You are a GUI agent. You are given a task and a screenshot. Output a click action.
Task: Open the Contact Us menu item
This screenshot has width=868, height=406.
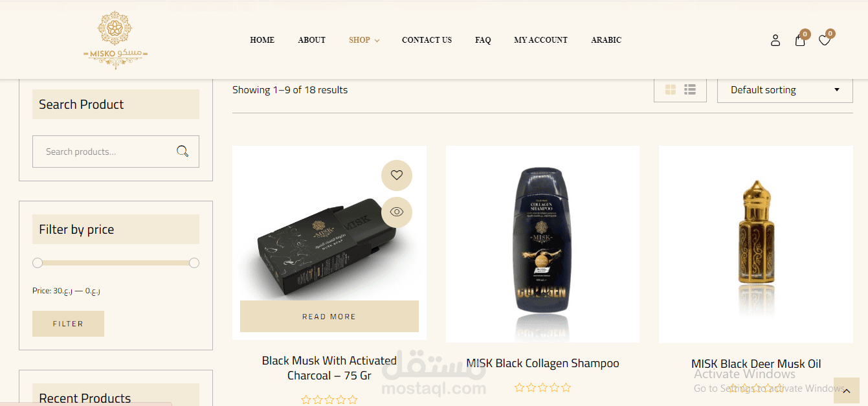click(x=427, y=40)
